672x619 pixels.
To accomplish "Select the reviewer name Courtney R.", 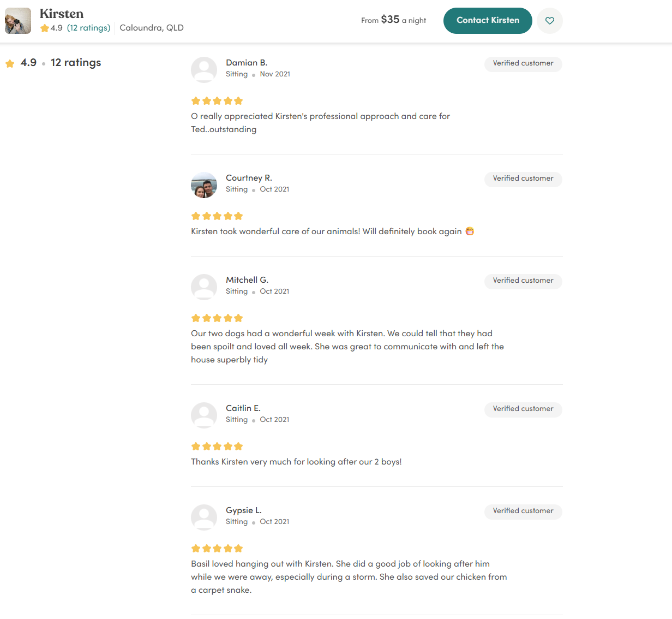I will (x=249, y=178).
